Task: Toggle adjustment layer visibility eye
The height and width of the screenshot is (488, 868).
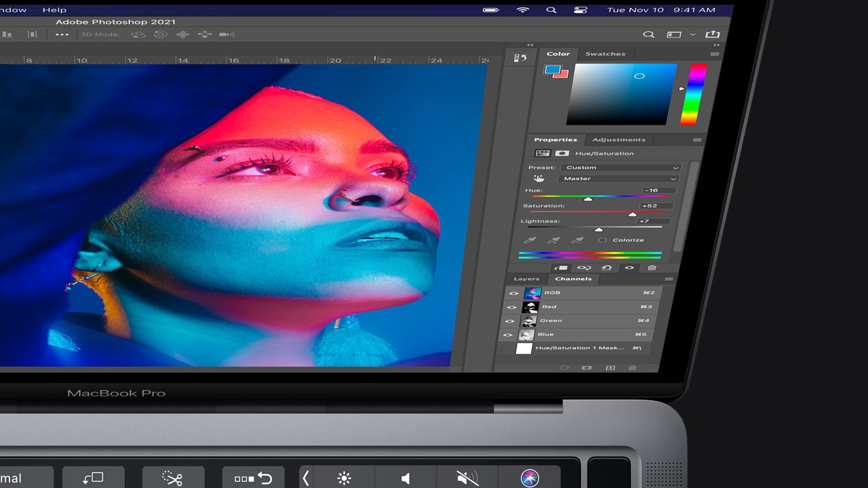Action: (629, 268)
